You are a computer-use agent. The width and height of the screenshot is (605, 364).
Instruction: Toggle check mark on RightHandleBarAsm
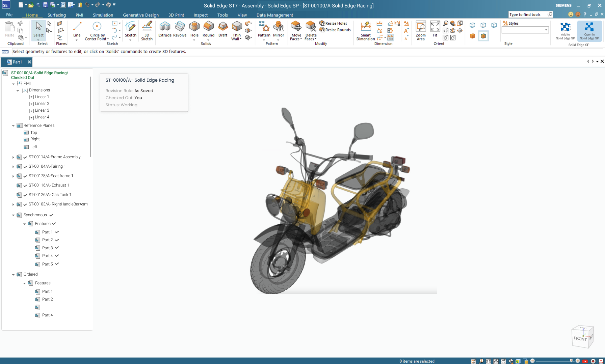click(25, 204)
